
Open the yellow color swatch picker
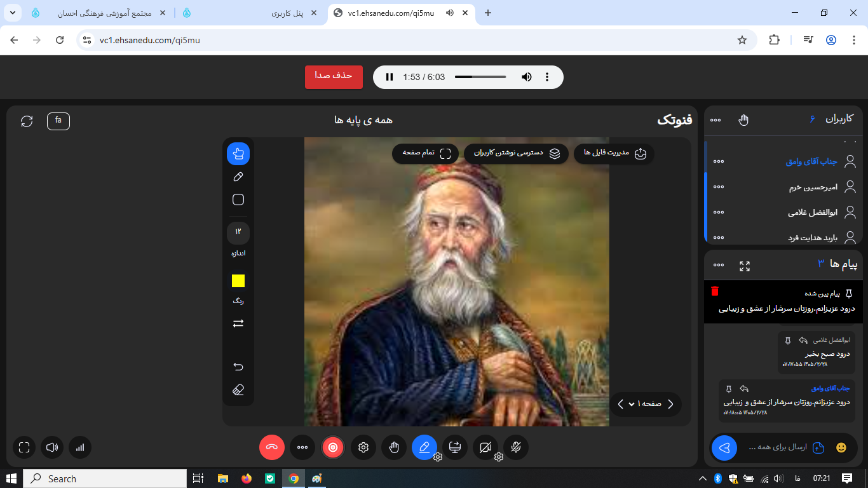coord(238,281)
